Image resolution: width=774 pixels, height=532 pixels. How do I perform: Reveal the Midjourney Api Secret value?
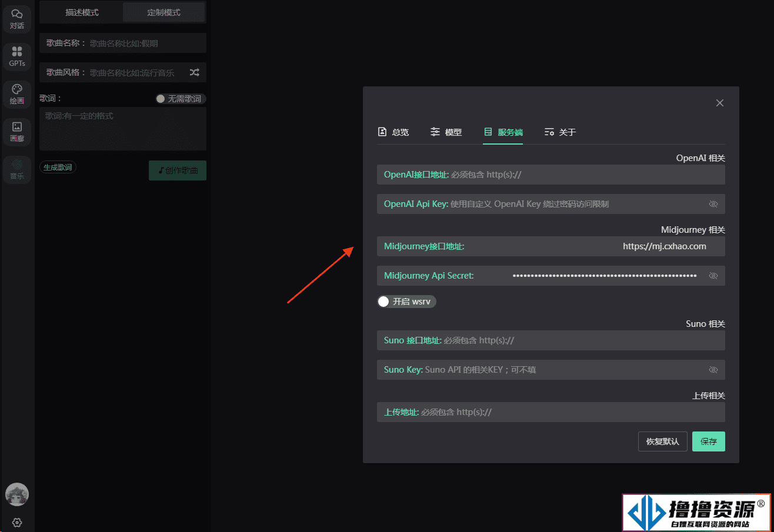click(x=713, y=276)
